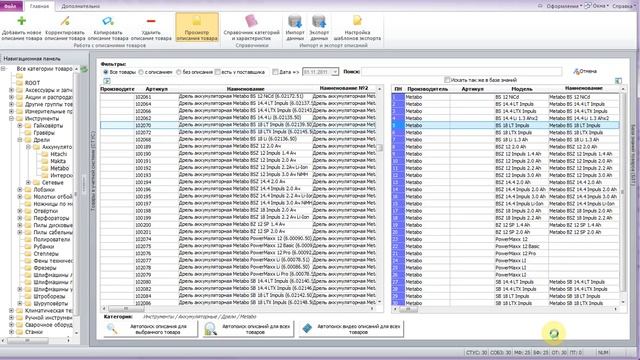Click the category tree horizontal scrollbar thumb
Screen dimensions: 640x360
point(28,340)
